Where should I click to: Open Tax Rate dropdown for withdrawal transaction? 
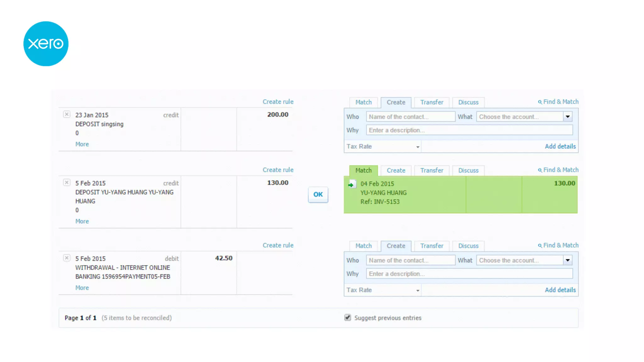coord(418,290)
